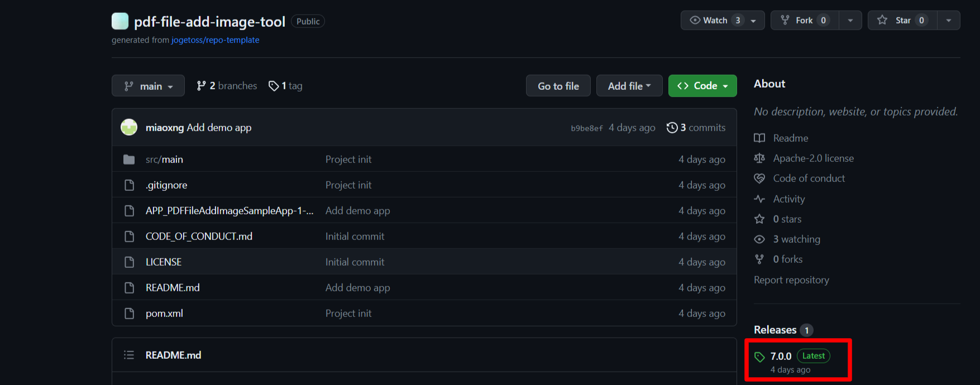Open the Add demo app commit message in the commit bar

click(x=219, y=128)
